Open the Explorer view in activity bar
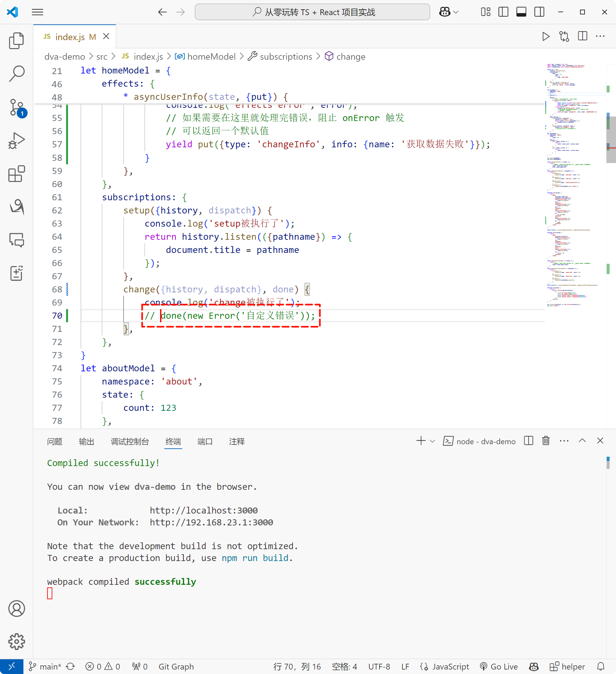The height and width of the screenshot is (674, 616). pos(16,40)
